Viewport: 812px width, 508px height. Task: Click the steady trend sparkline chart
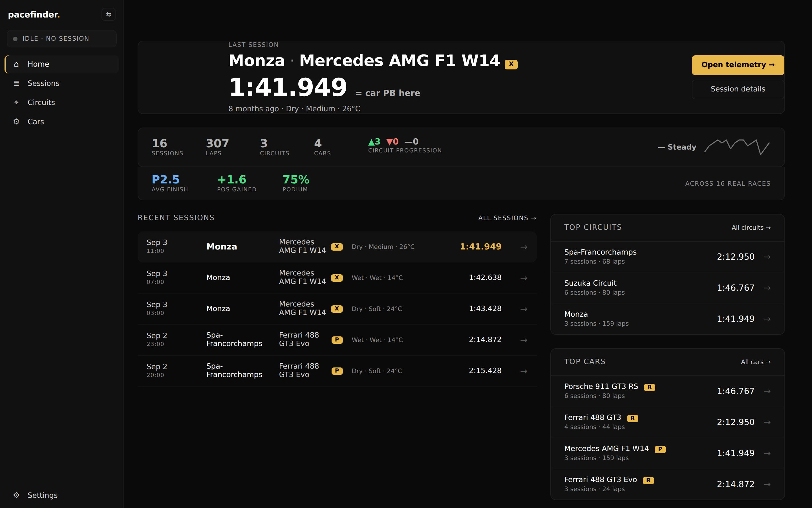(737, 147)
